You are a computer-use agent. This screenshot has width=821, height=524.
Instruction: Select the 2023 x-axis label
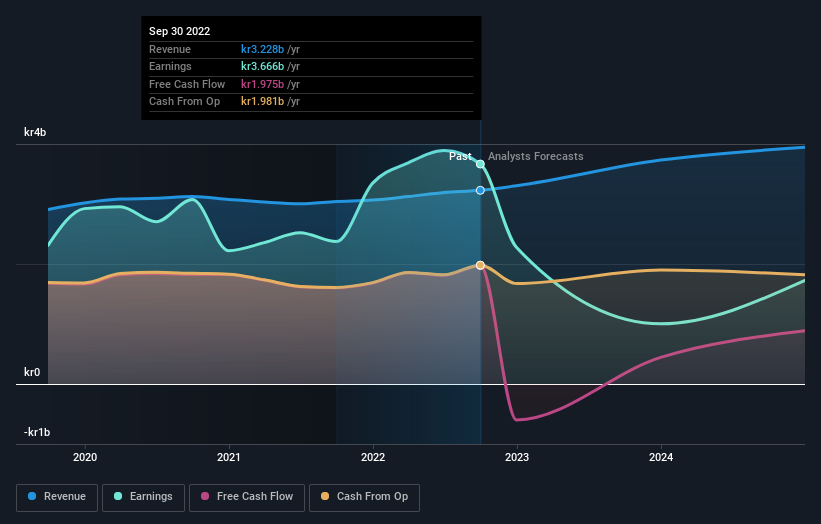517,457
